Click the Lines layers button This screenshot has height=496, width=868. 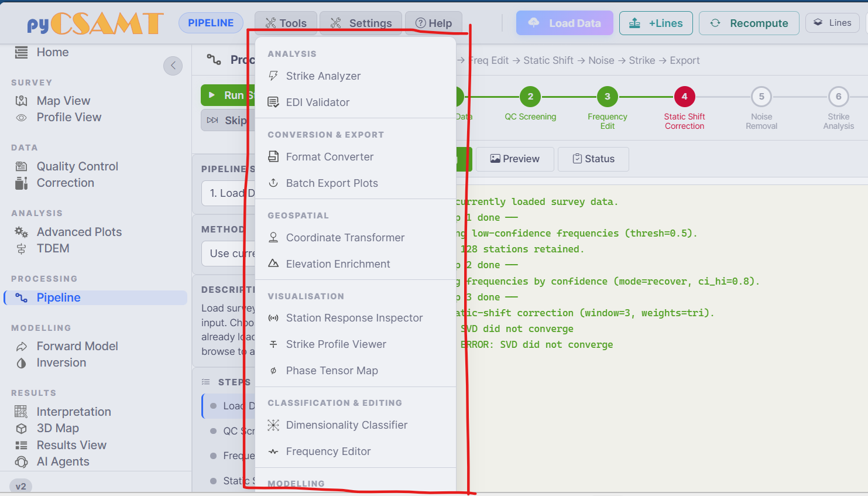832,23
